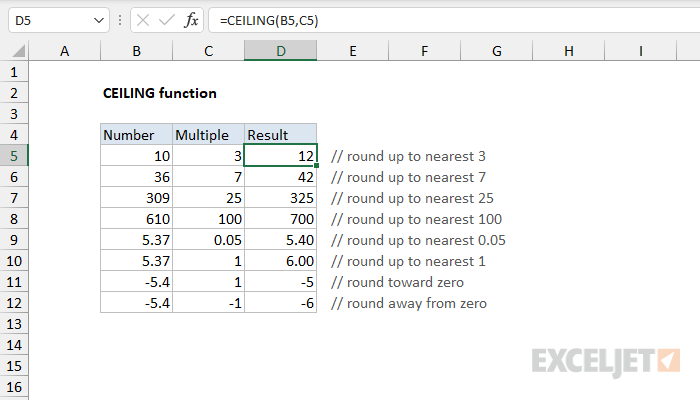
Task: Click the Select All corner triangle
Action: [18, 51]
